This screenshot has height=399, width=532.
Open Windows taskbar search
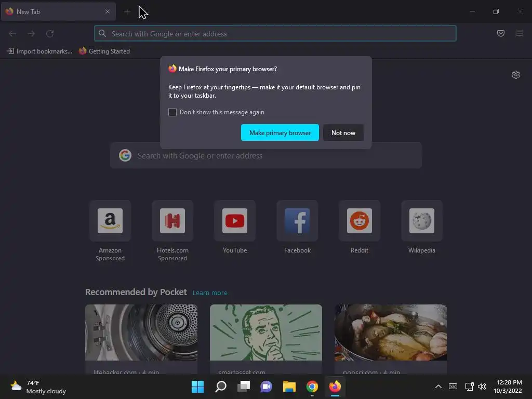pyautogui.click(x=220, y=387)
